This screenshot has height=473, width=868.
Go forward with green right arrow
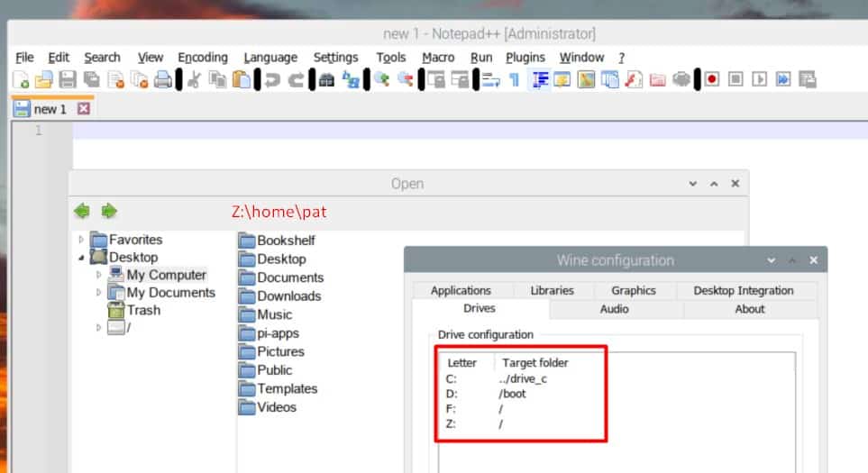(108, 211)
